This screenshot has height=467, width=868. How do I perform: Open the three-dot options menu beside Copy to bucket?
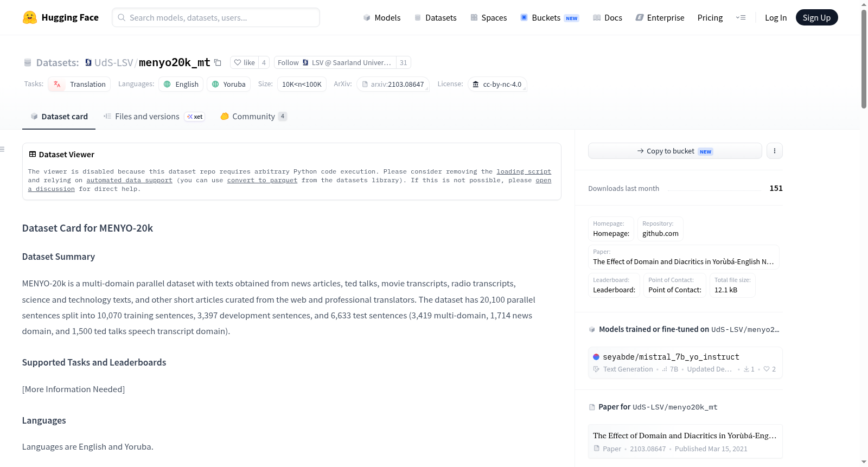click(x=775, y=151)
